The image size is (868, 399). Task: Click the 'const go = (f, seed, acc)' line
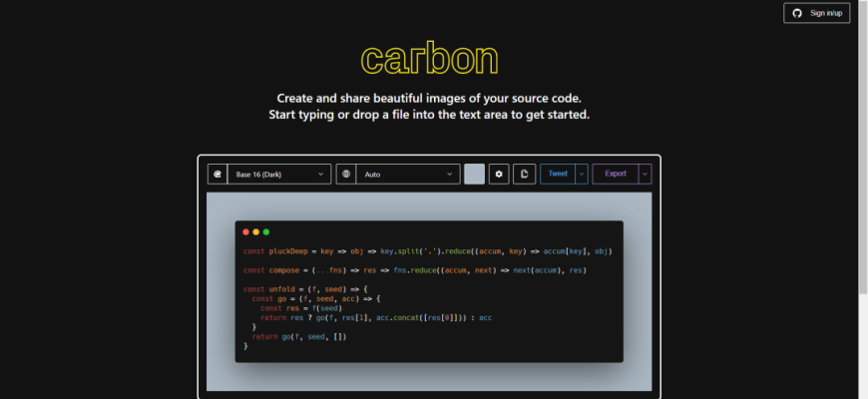pos(316,299)
